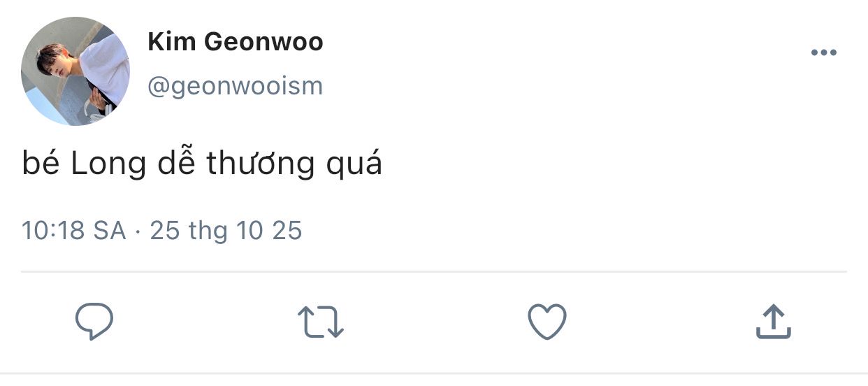This screenshot has height=386, width=868.
Task: Click the date 25 thg 10 25
Action: coord(226,230)
